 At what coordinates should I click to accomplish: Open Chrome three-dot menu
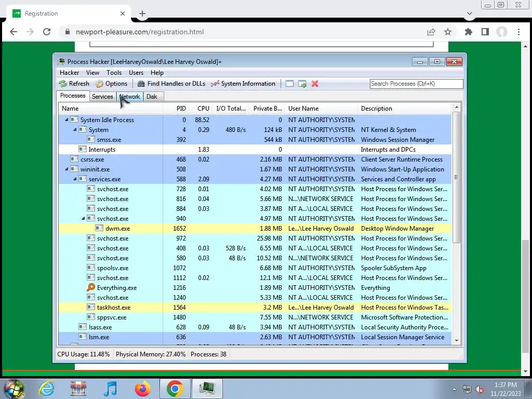(x=518, y=32)
